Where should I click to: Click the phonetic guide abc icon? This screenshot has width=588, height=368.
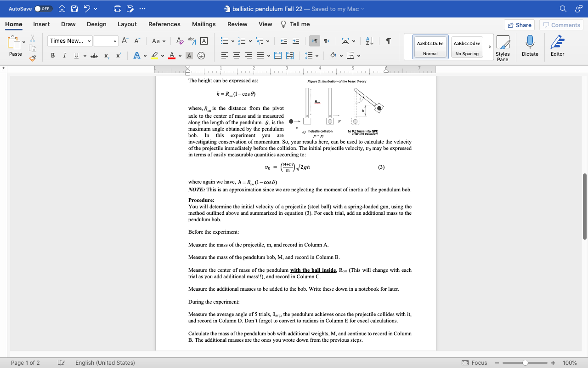(192, 41)
